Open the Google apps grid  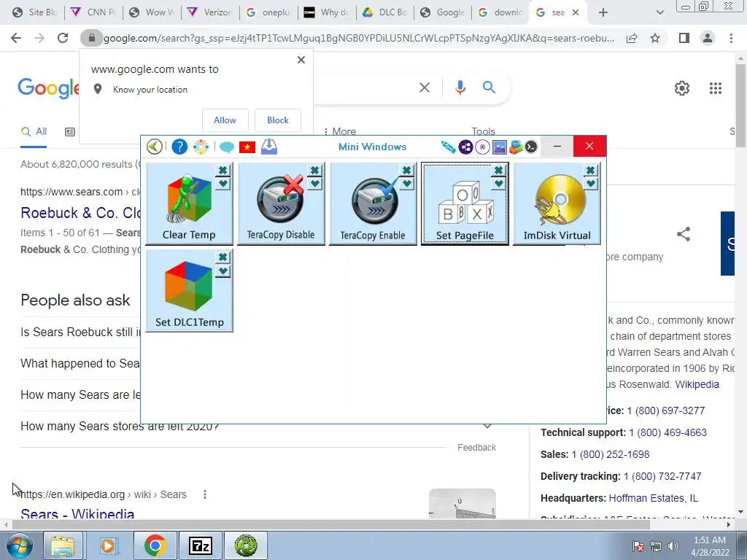(715, 88)
